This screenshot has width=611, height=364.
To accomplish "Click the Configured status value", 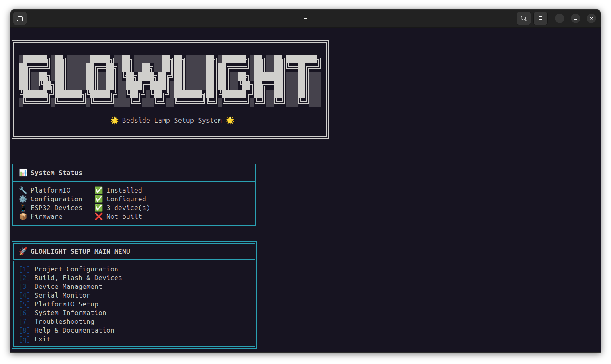I will (x=126, y=199).
